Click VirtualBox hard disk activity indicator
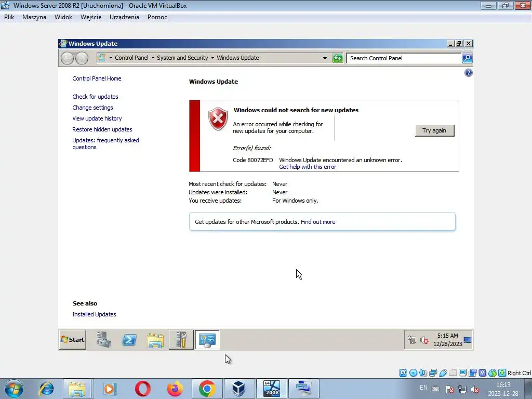This screenshot has height=399, width=532. [403, 373]
